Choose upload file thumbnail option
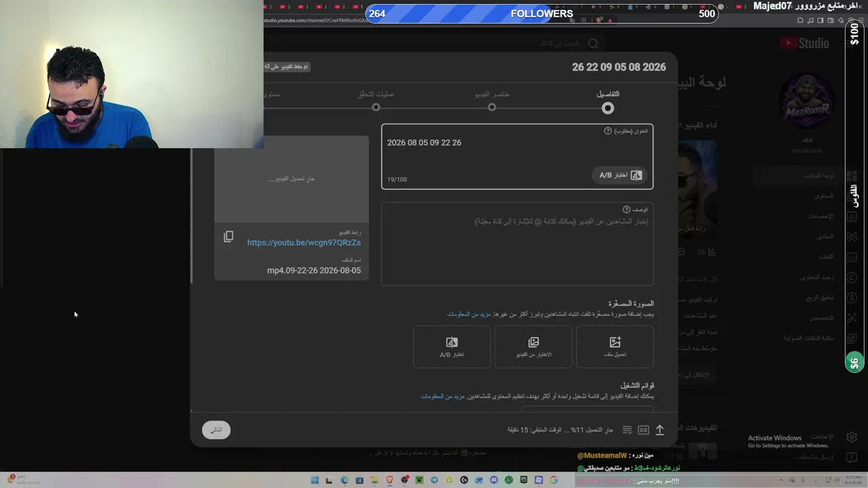Image resolution: width=868 pixels, height=488 pixels. [615, 347]
